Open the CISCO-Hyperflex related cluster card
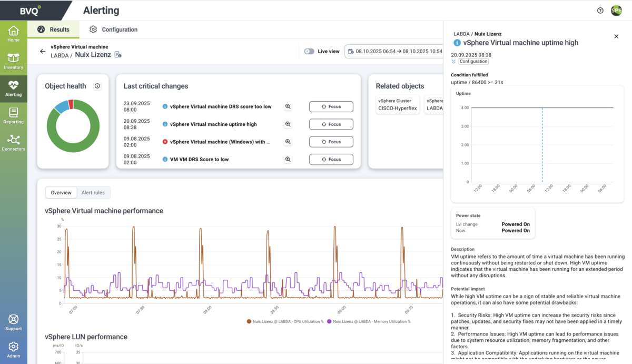This screenshot has height=364, width=632. tap(398, 104)
